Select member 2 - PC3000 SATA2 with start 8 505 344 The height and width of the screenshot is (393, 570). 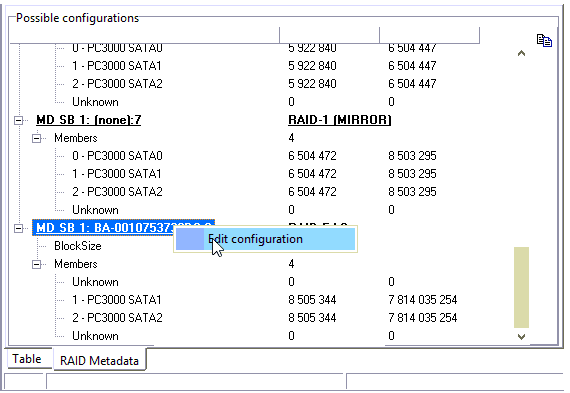[117, 318]
